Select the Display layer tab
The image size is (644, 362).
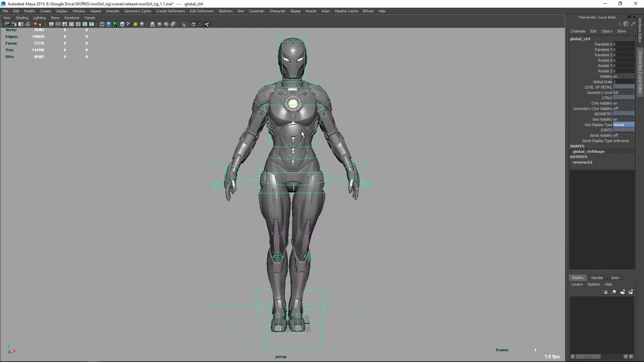tap(578, 278)
